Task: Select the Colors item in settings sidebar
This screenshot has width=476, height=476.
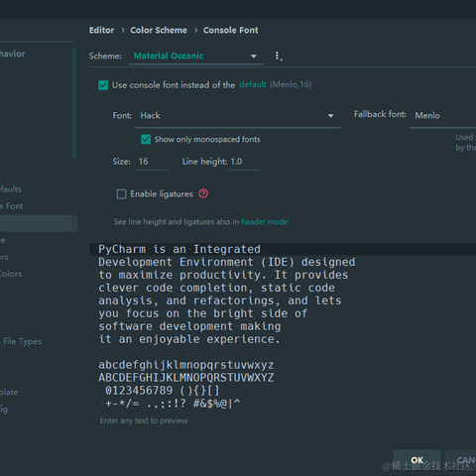Action: 11,274
